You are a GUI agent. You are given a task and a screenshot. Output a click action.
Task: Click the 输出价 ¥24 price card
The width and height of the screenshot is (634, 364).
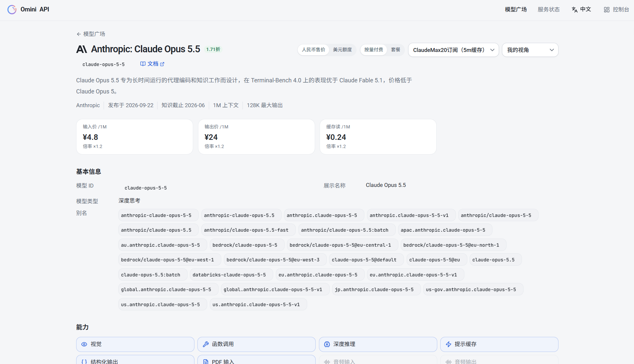point(256,137)
